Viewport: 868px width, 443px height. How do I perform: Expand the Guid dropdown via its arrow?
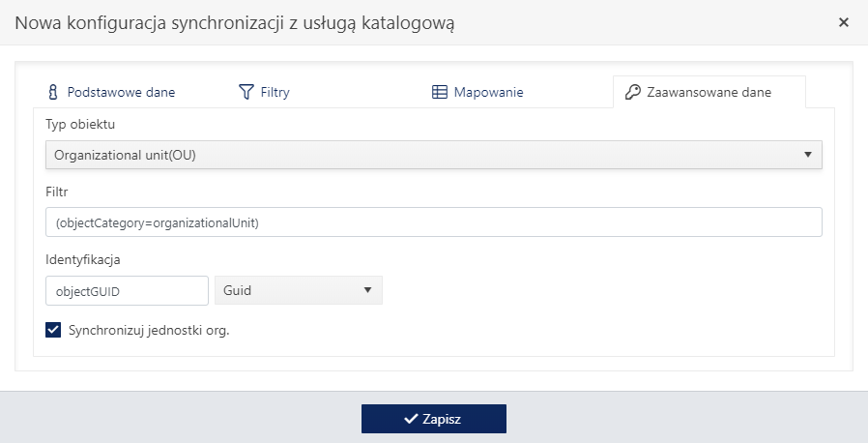(x=367, y=290)
